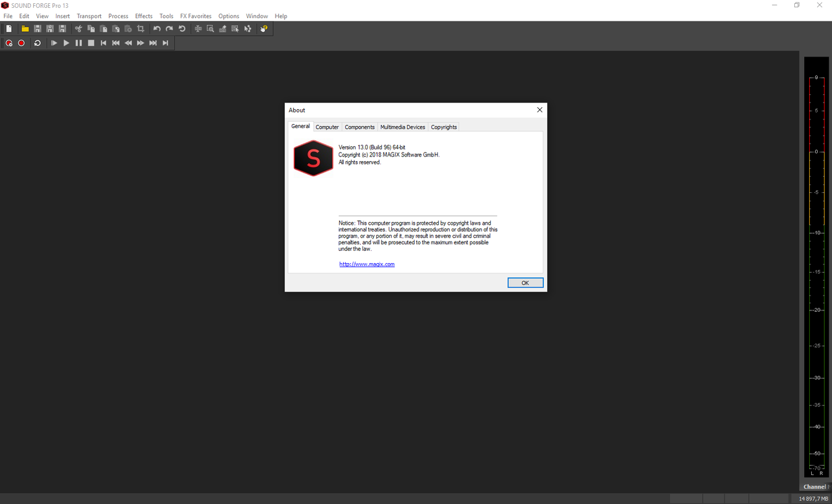
Task: Click the Go to Start button right of Stop
Action: 103,43
